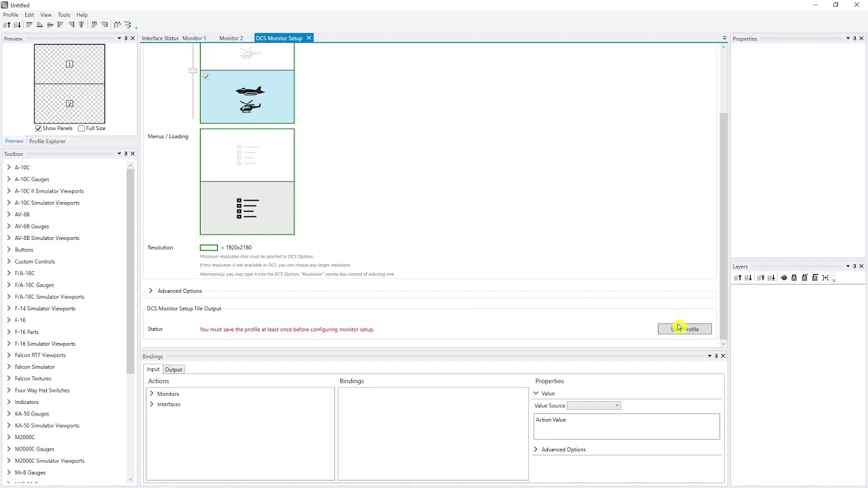This screenshot has width=868, height=488.
Task: Open the Value Source dropdown
Action: (x=594, y=405)
